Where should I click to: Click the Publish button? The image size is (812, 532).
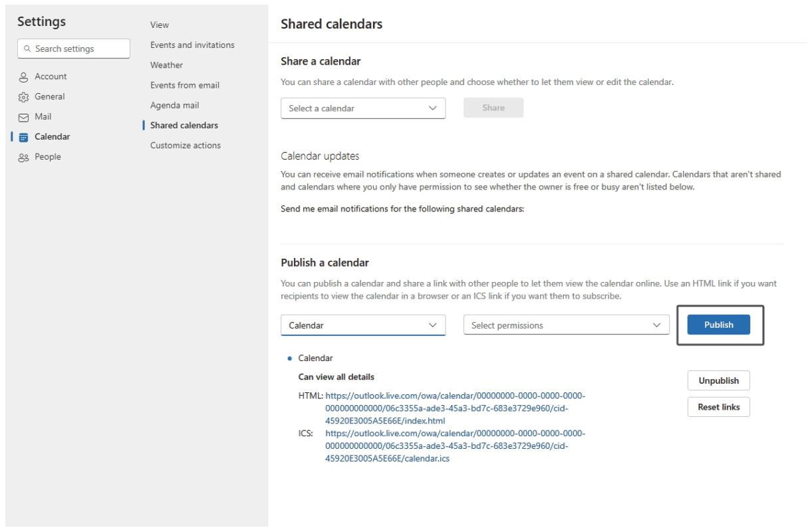(719, 325)
